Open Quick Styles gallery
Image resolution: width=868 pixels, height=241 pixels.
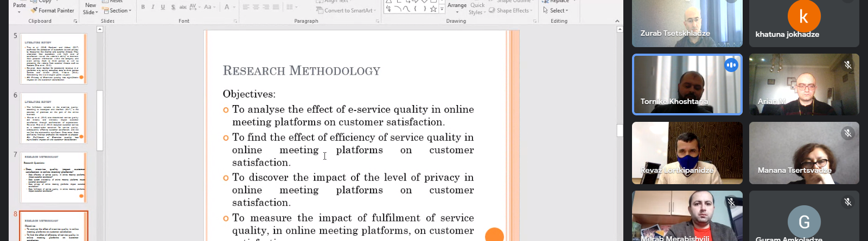477,9
